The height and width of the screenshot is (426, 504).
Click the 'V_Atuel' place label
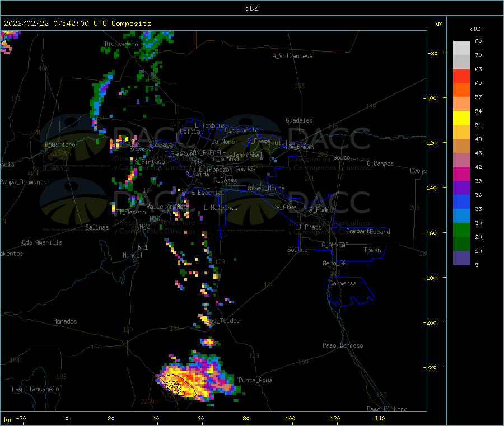[288, 207]
